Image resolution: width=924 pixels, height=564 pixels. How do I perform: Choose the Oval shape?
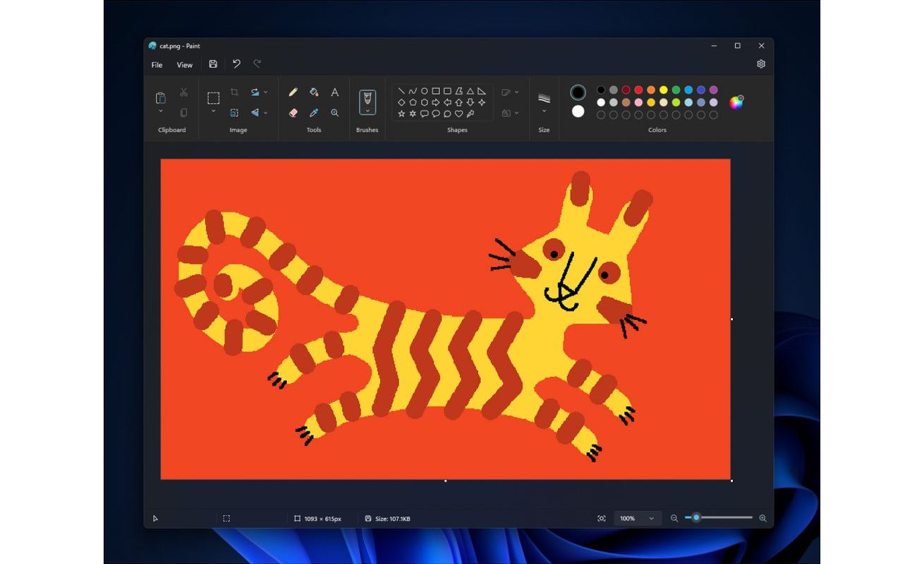click(425, 91)
